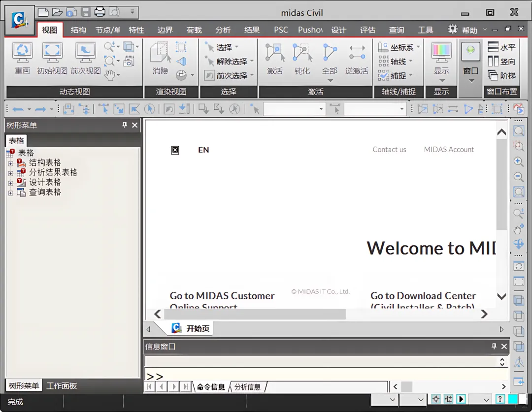Pin the 树形菜单 panel
The width and height of the screenshot is (532, 412).
coord(125,125)
